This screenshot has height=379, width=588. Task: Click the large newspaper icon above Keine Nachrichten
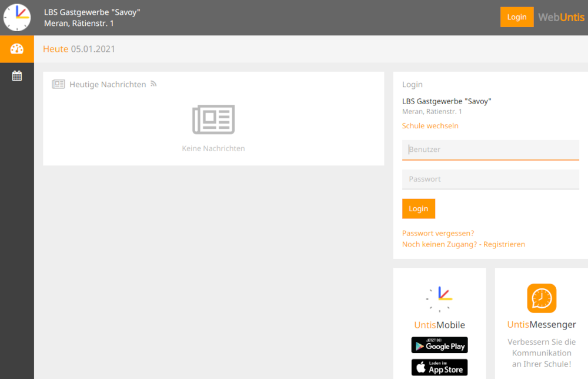tap(213, 119)
